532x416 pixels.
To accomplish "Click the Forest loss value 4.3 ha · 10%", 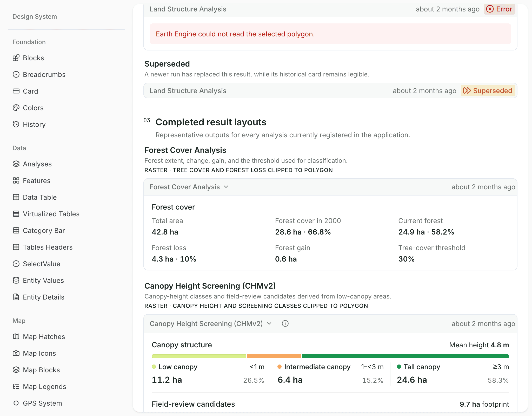I will (174, 259).
